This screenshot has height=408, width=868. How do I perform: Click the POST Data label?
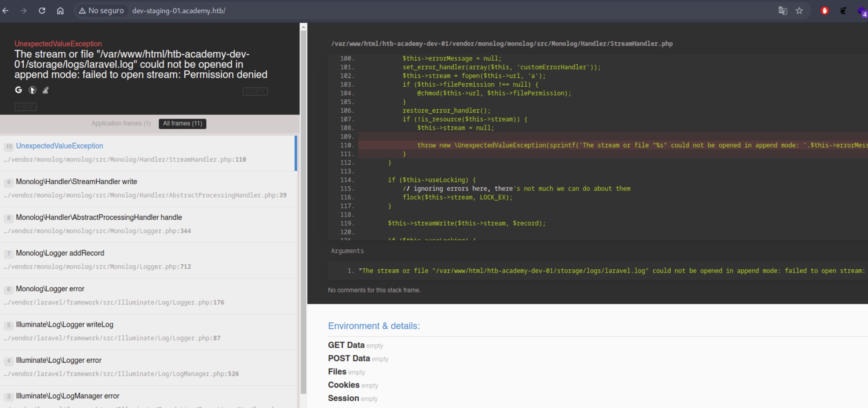coord(349,358)
